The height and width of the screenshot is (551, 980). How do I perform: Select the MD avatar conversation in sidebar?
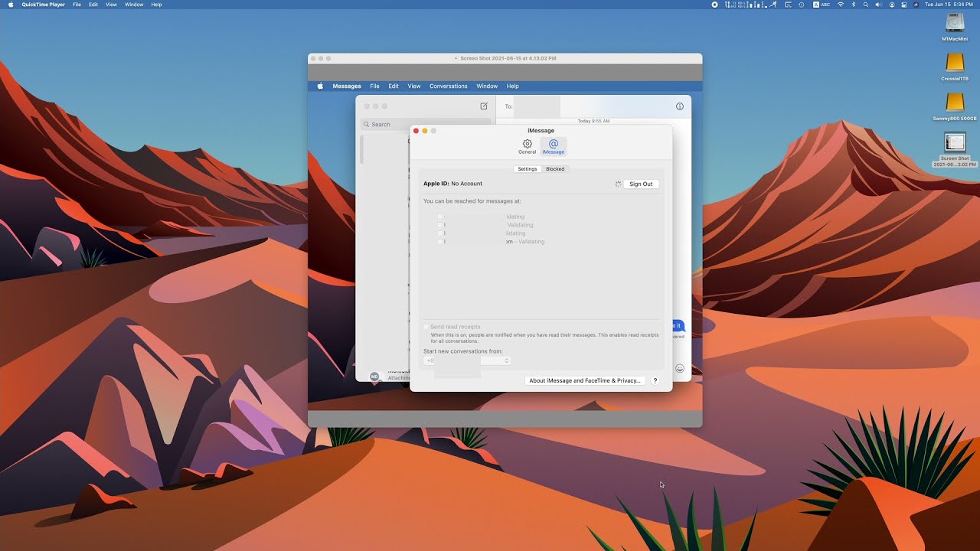(374, 377)
